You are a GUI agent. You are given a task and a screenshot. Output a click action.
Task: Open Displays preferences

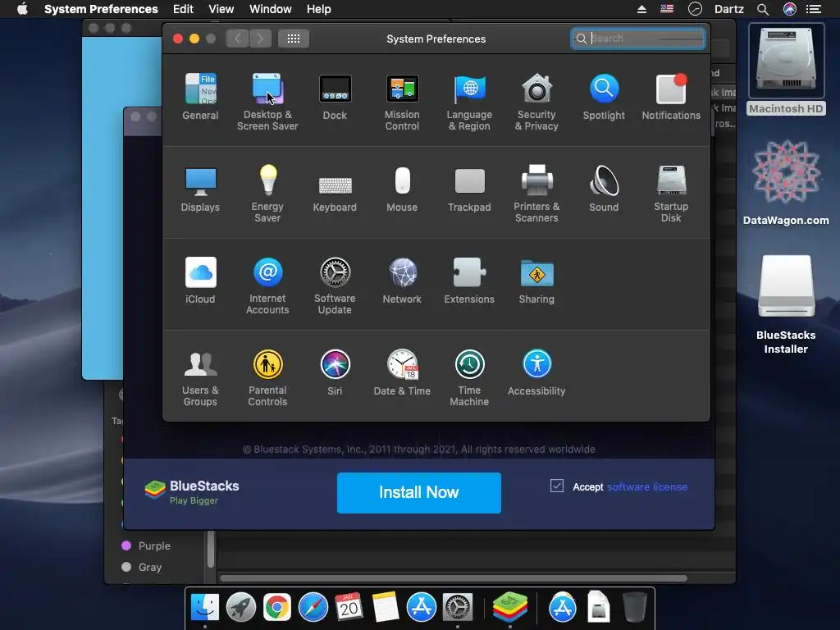200,189
